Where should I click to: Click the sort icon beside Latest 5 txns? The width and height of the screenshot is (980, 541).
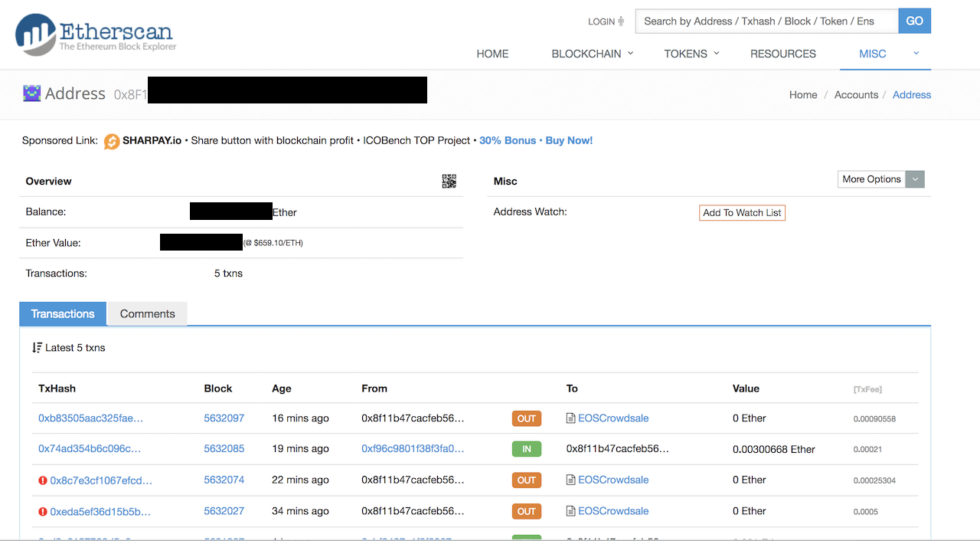tap(37, 348)
